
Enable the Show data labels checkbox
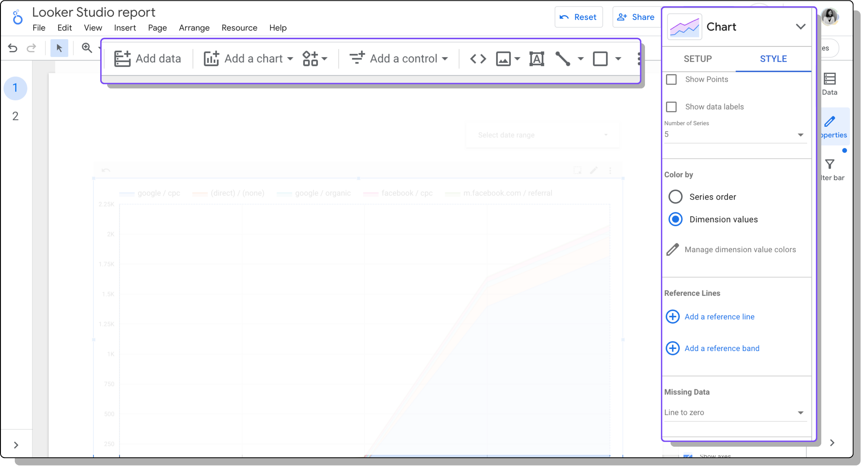[x=672, y=107]
